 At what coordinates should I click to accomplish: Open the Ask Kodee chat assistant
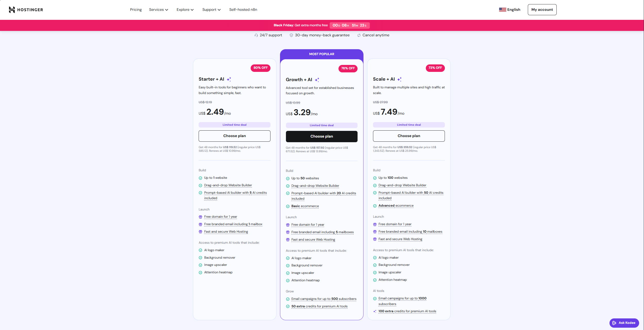pos(624,323)
